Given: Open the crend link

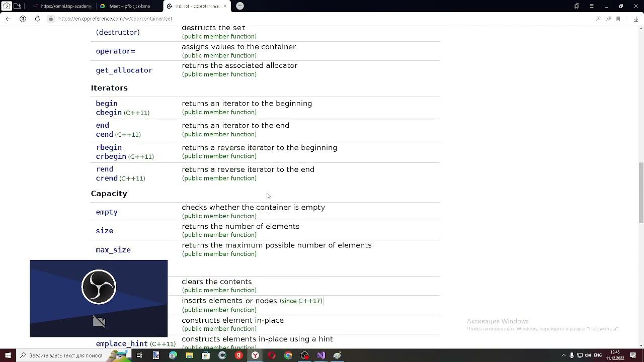Looking at the screenshot, I should point(107,178).
